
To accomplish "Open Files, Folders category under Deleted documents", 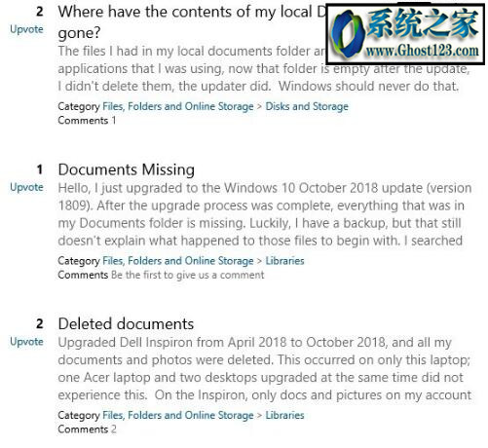I will point(178,415).
